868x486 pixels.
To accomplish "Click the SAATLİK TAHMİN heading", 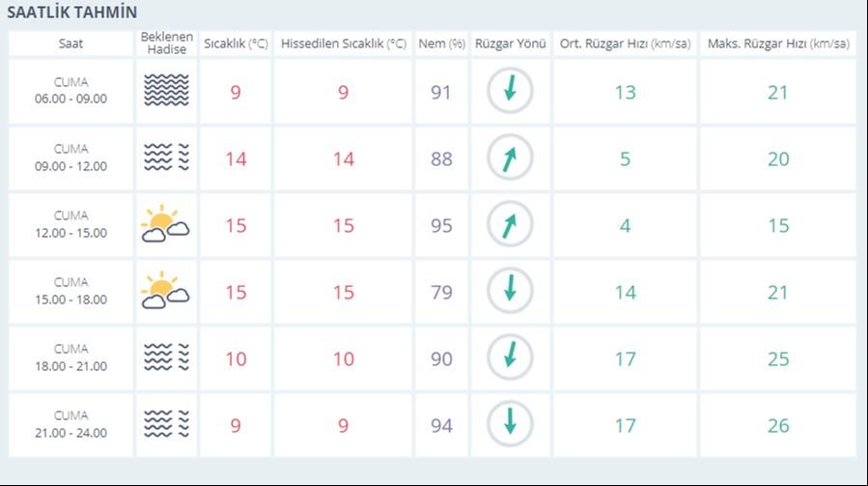I will [x=72, y=13].
